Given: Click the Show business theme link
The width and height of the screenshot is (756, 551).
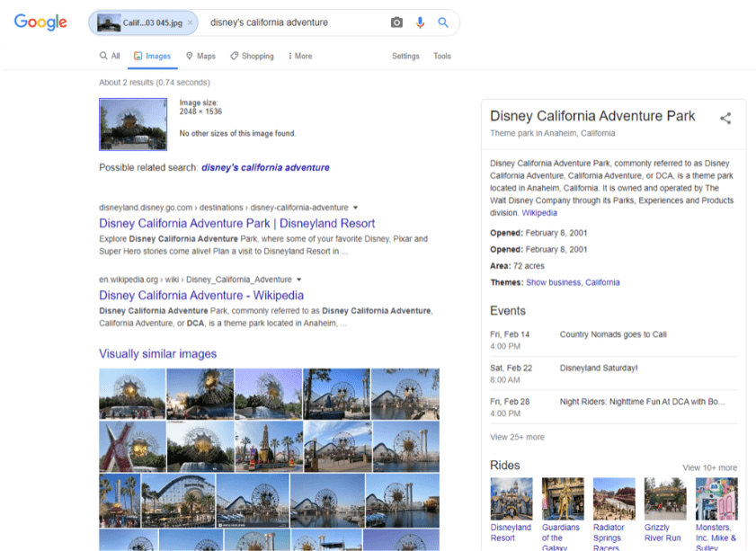Looking at the screenshot, I should click(x=553, y=282).
